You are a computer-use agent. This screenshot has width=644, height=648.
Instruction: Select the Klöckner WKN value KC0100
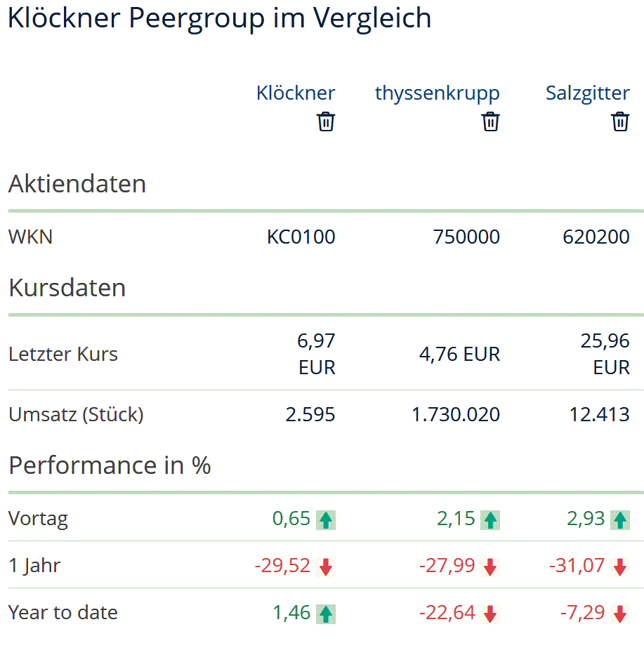[301, 237]
